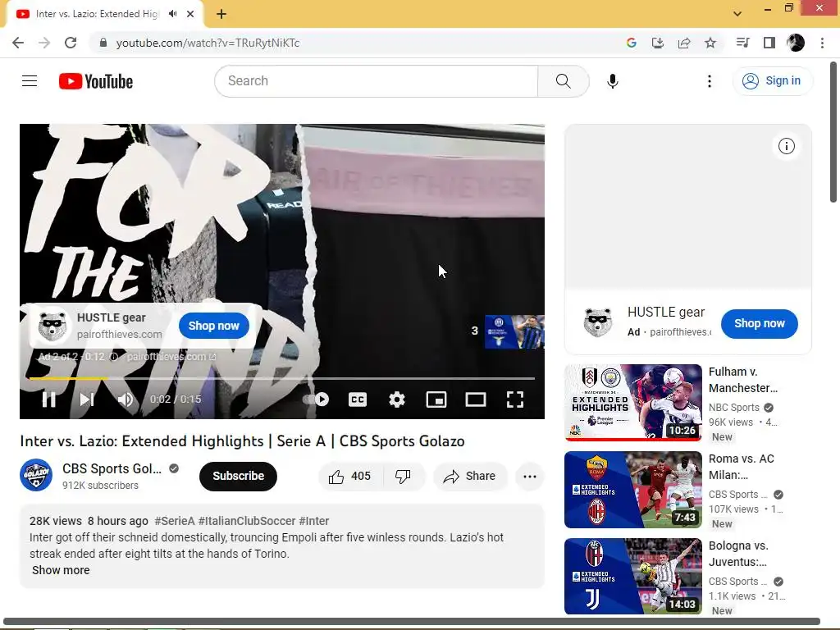Open Chrome profile avatar
The width and height of the screenshot is (840, 630).
click(796, 43)
